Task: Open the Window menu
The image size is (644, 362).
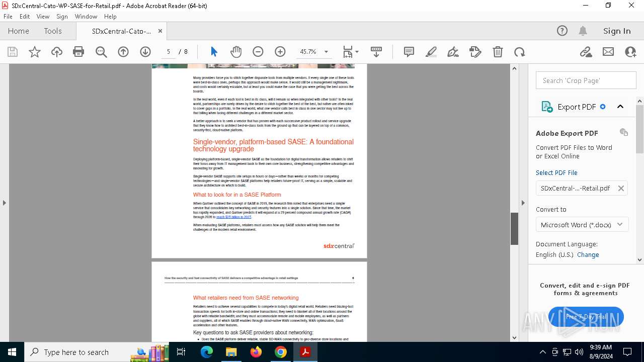Action: pyautogui.click(x=86, y=17)
